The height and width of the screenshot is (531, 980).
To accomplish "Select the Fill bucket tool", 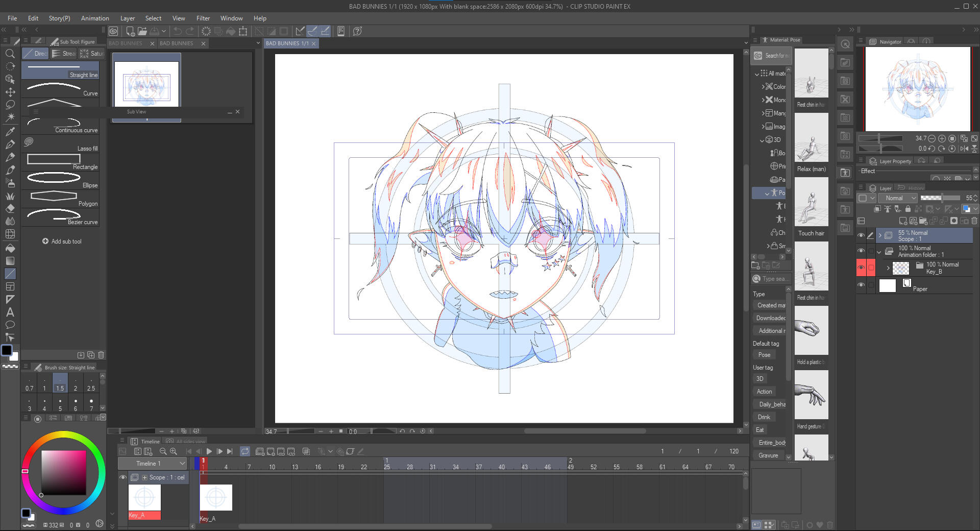I will click(x=10, y=248).
